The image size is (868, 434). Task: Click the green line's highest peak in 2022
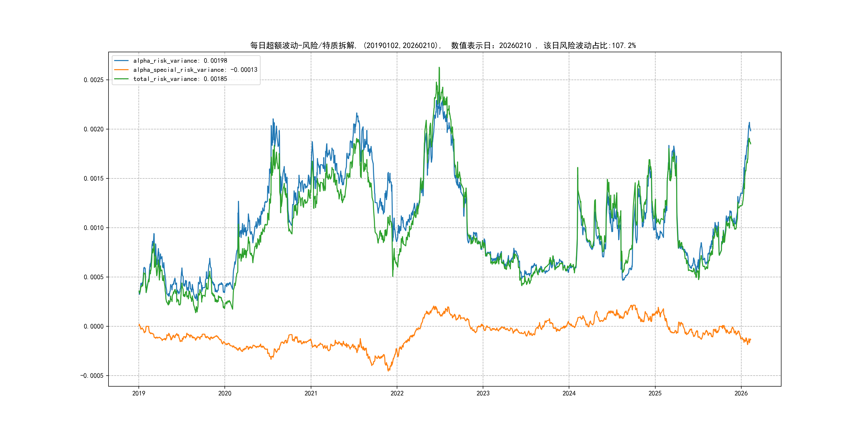click(439, 68)
